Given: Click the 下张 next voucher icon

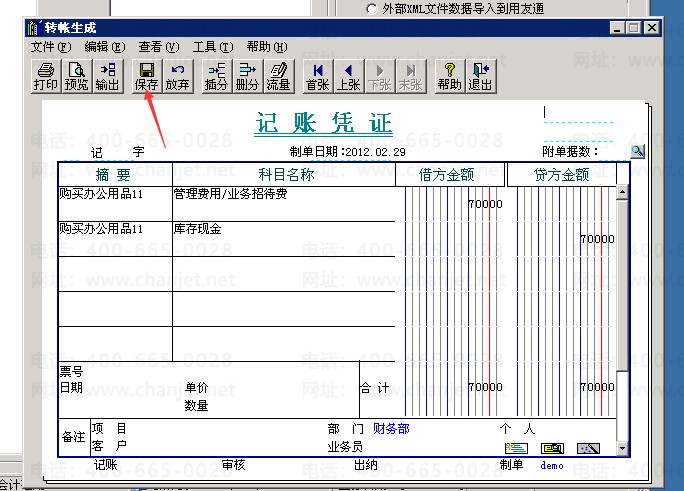Looking at the screenshot, I should point(380,76).
